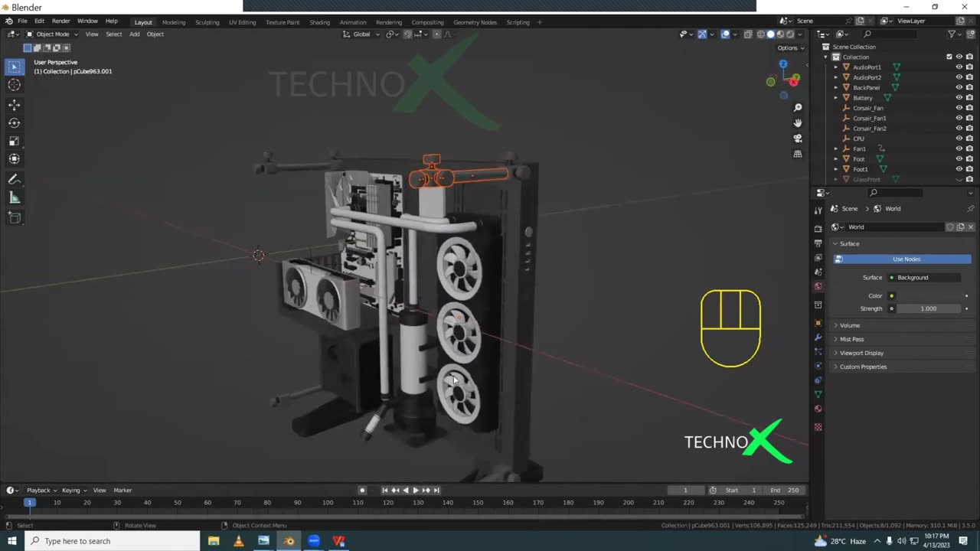Open the Modifiers wrench properties tab
Viewport: 980px width, 551px height.
pos(818,337)
